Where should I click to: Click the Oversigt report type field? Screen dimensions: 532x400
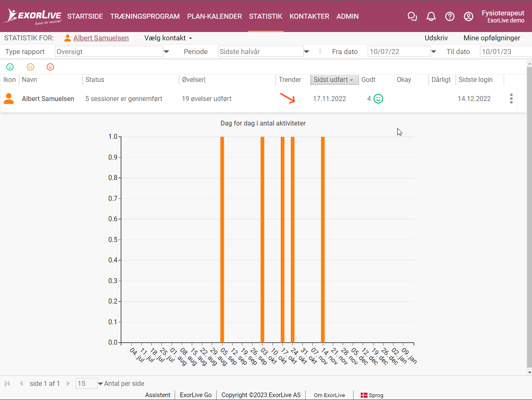click(x=109, y=52)
